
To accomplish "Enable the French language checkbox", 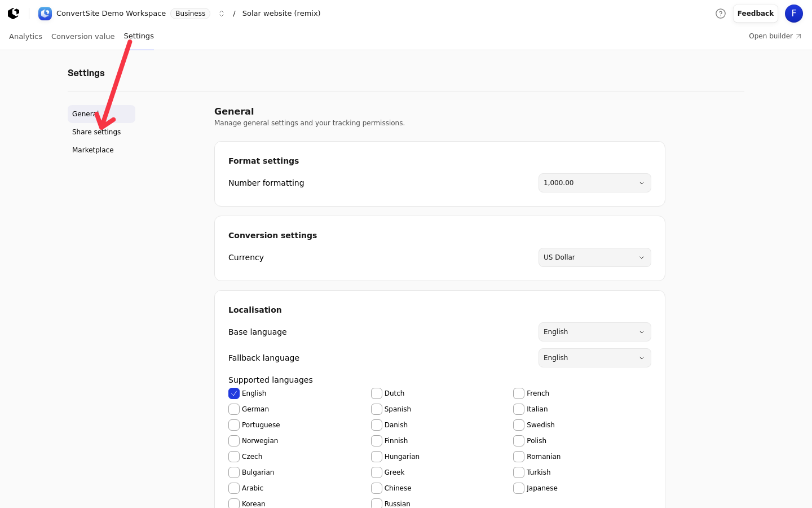I will [519, 393].
